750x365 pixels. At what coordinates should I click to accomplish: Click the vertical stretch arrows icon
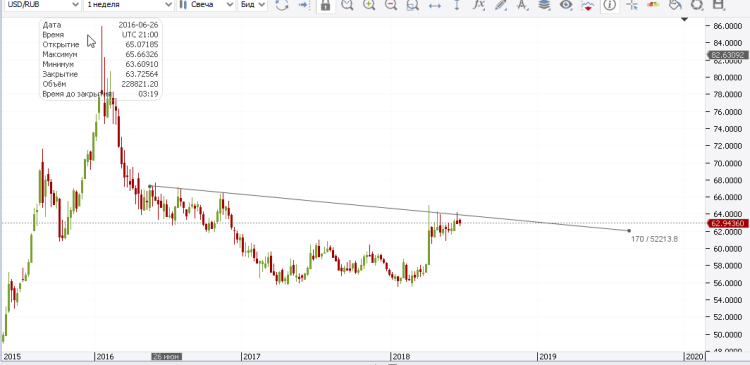click(457, 5)
